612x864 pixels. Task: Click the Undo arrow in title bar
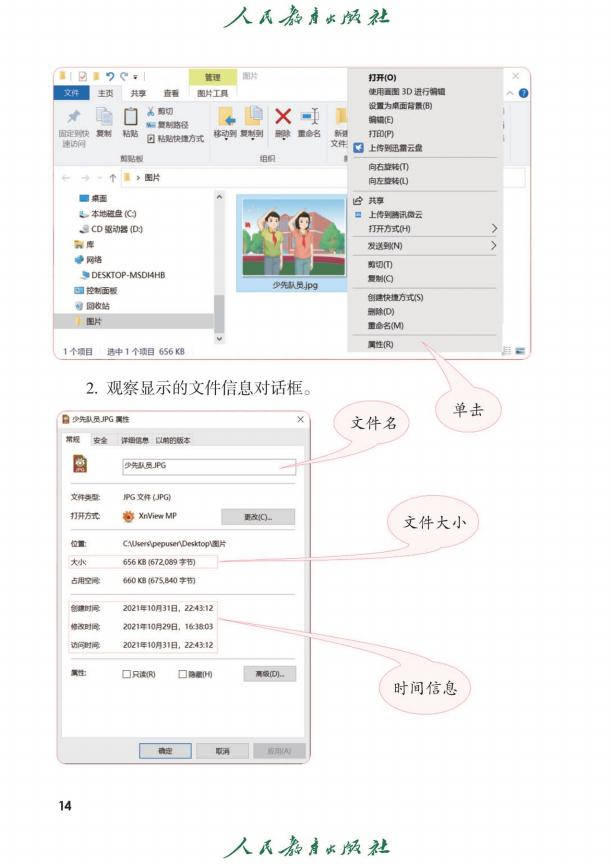111,77
